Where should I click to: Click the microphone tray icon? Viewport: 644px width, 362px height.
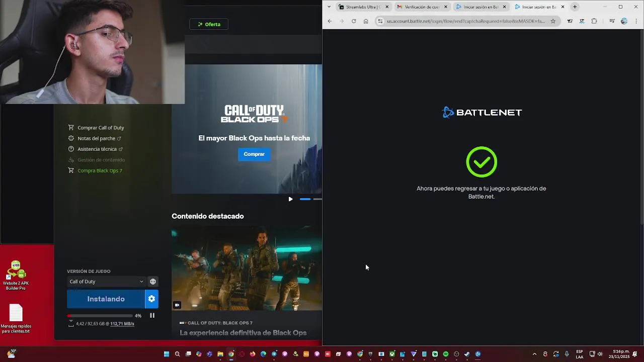(567, 354)
